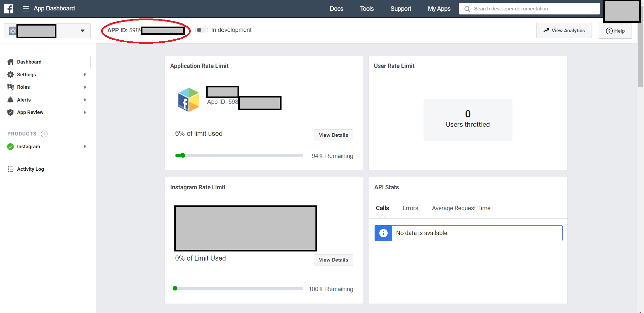Open the Tools menu
This screenshot has height=313, width=644.
point(367,9)
